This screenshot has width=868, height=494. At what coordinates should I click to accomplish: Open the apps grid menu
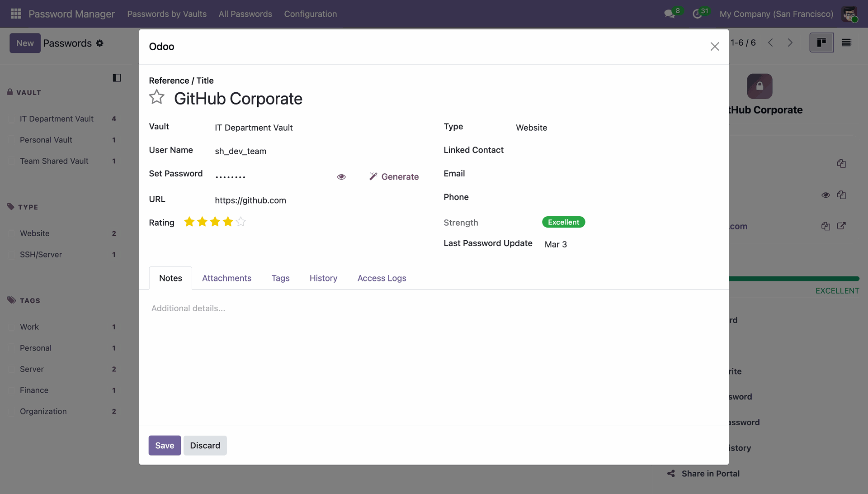pyautogui.click(x=16, y=14)
